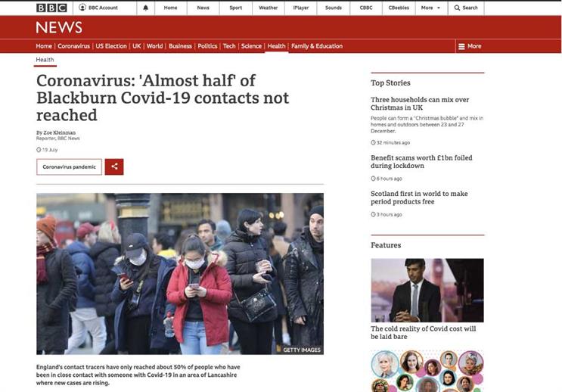The height and width of the screenshot is (392, 562).
Task: Open the notifications bell icon
Action: click(x=145, y=8)
